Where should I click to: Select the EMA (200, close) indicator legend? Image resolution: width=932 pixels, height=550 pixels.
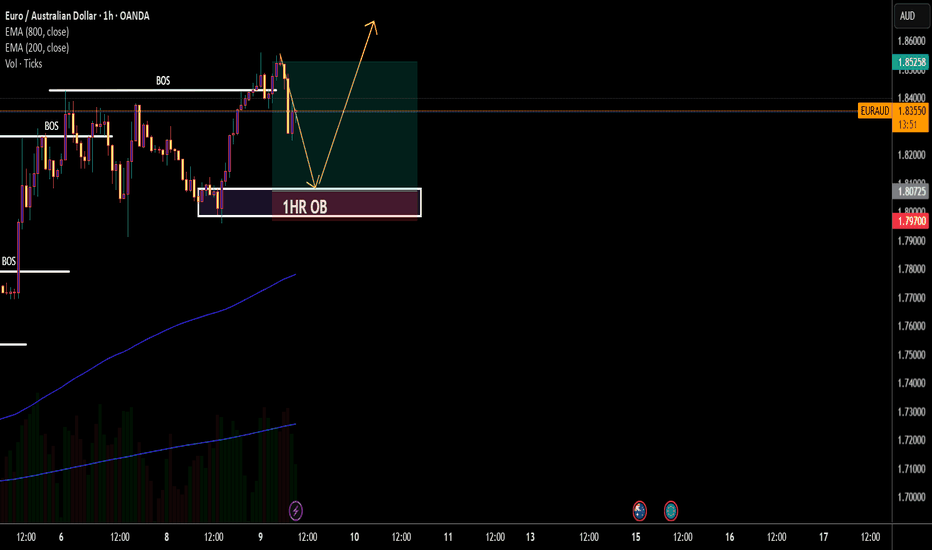[37, 48]
